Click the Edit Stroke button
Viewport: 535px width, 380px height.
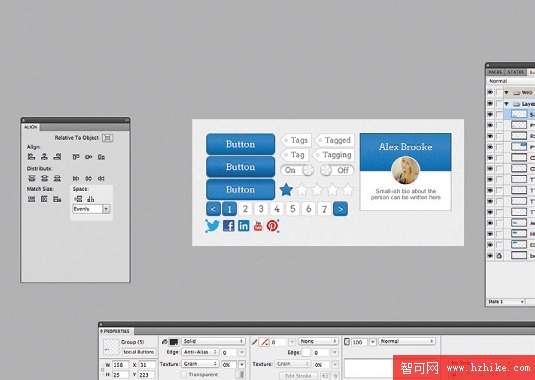pyautogui.click(x=298, y=376)
